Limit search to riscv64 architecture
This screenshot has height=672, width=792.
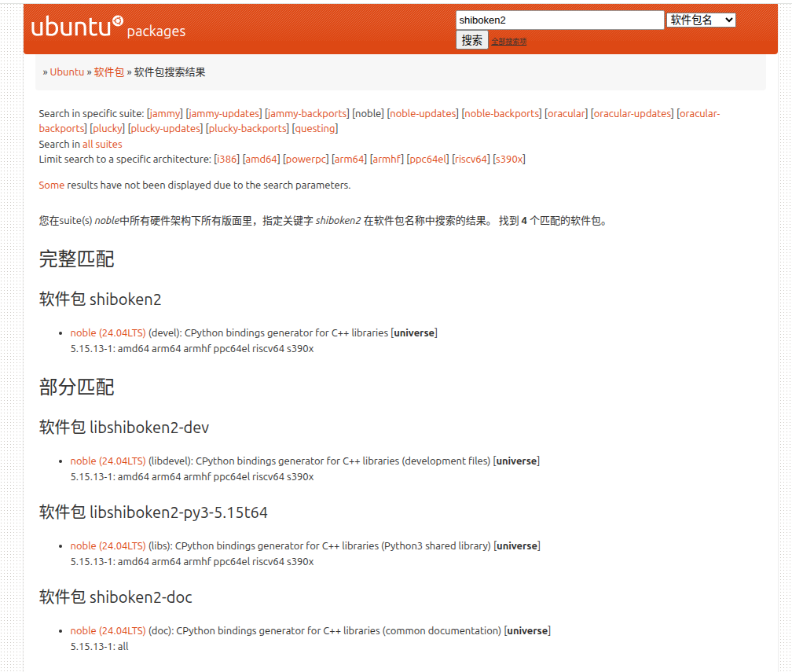[471, 160]
